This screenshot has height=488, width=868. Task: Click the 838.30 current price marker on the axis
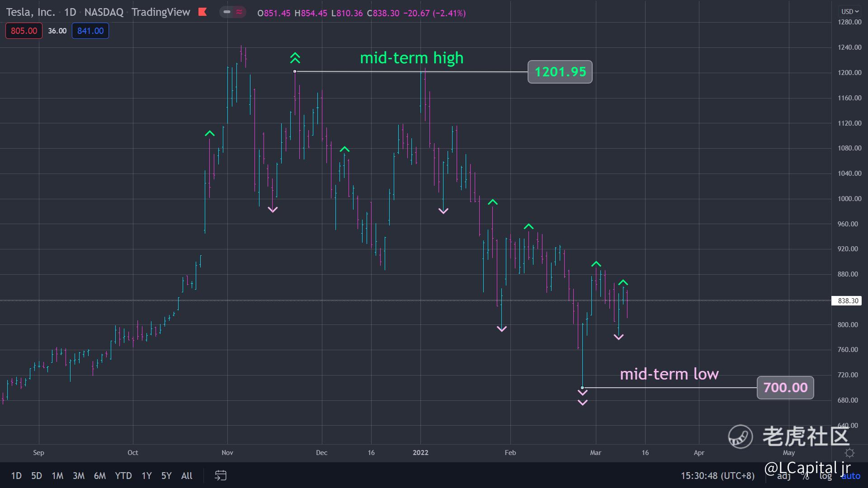847,301
